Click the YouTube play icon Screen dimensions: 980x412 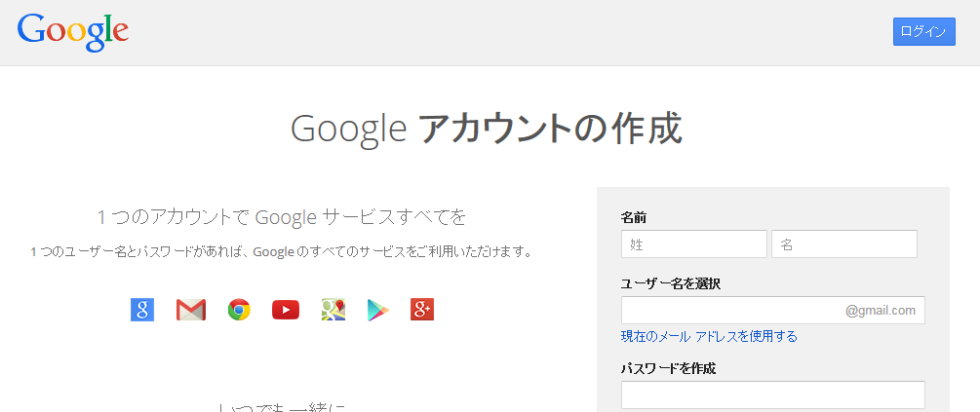pyautogui.click(x=286, y=310)
